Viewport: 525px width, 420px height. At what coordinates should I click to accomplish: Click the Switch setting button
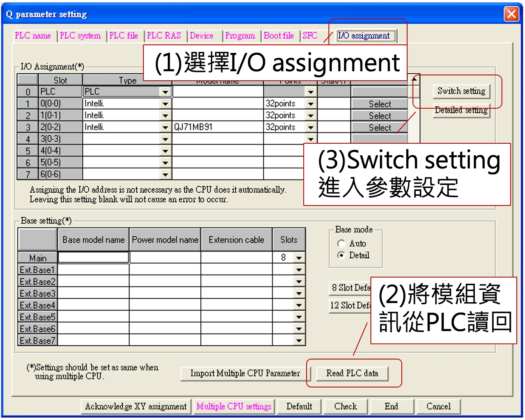460,91
